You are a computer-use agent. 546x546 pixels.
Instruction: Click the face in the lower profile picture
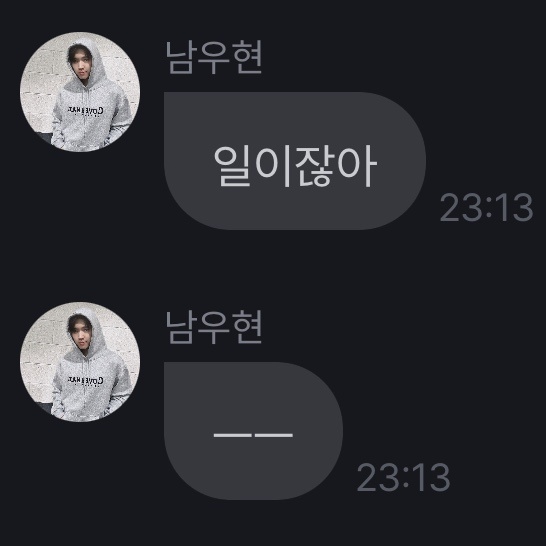coord(83,337)
